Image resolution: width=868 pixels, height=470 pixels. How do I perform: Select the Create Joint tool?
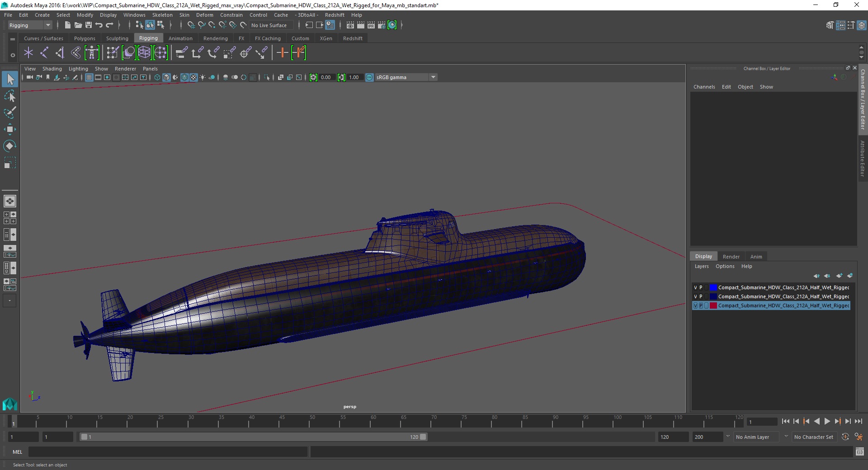[44, 53]
